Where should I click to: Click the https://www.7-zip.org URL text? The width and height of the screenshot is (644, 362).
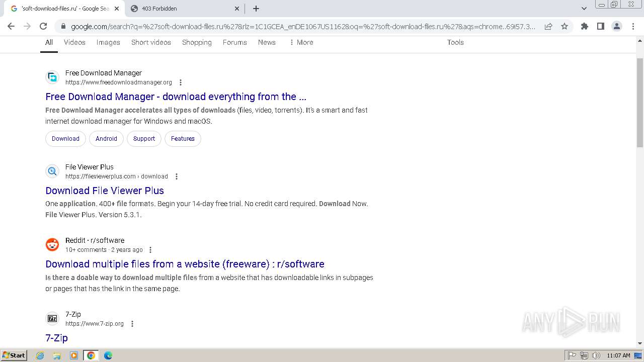(x=95, y=324)
